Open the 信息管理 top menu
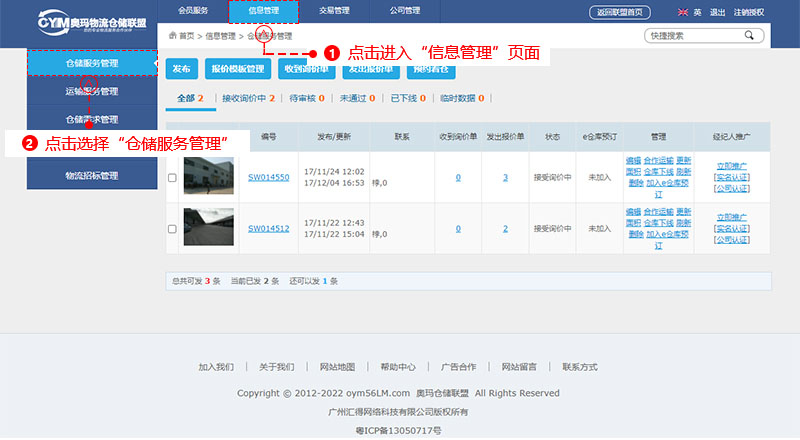Viewport: 800px width, 440px height. coord(264,12)
